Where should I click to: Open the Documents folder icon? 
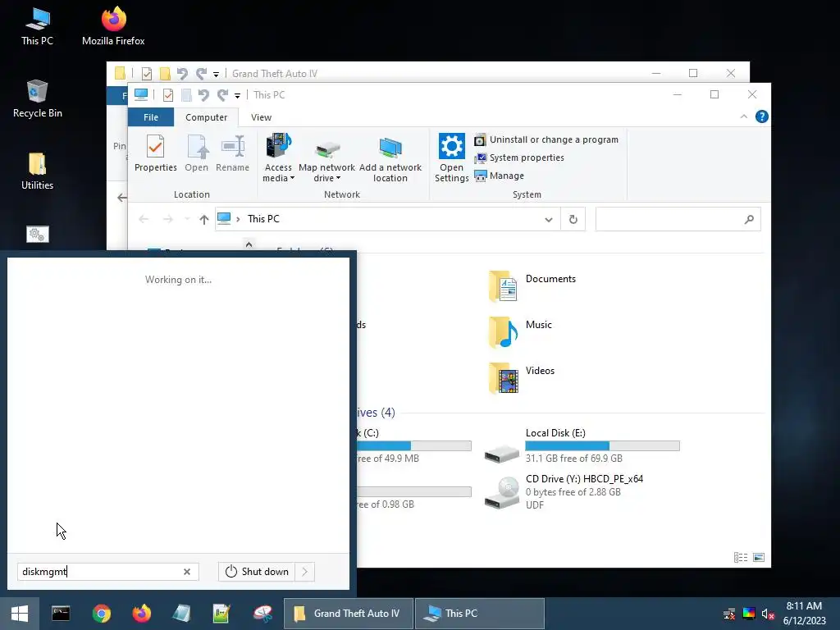(503, 286)
